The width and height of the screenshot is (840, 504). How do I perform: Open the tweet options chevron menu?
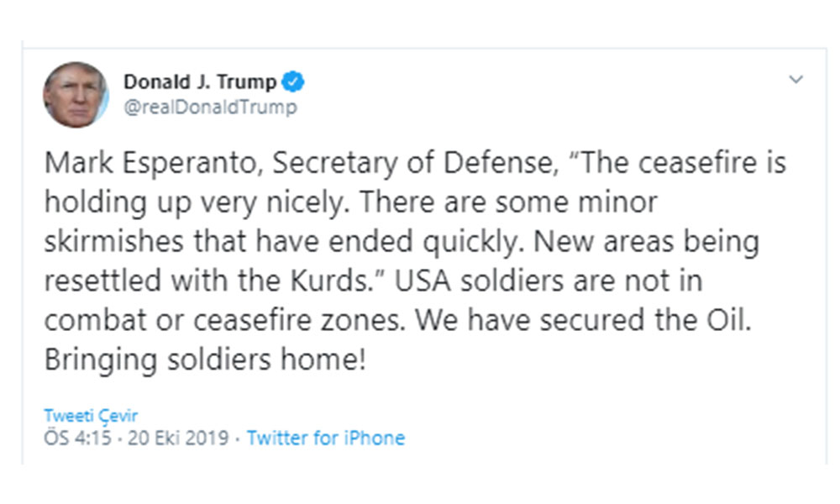pos(796,80)
